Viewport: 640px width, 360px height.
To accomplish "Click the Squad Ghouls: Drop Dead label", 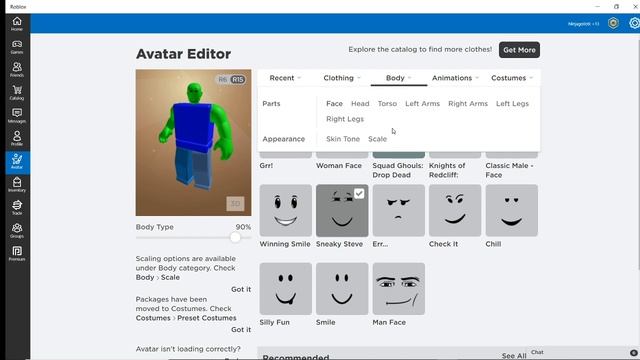I will click(398, 170).
